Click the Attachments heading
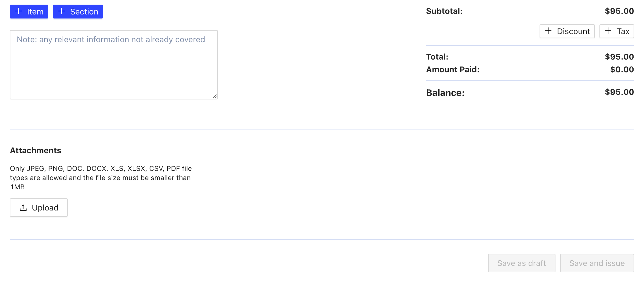The width and height of the screenshot is (644, 281). 36,150
